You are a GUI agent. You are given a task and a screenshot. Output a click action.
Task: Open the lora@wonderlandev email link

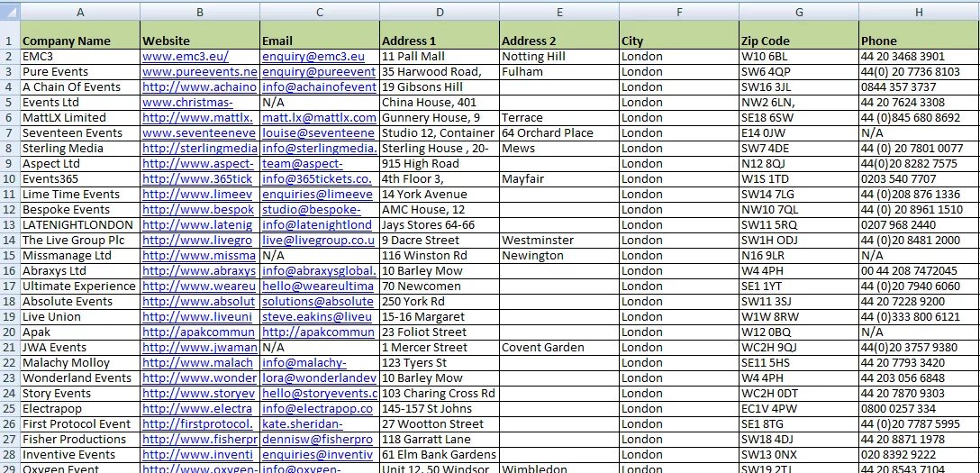pos(320,378)
